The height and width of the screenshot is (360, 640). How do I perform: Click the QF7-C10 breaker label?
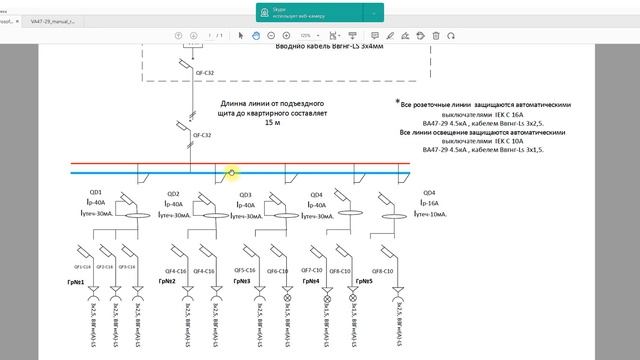pyautogui.click(x=312, y=270)
